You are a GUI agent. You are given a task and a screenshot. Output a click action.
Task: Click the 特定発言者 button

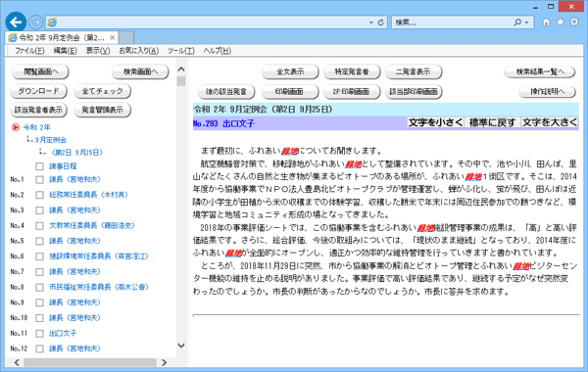click(x=352, y=71)
